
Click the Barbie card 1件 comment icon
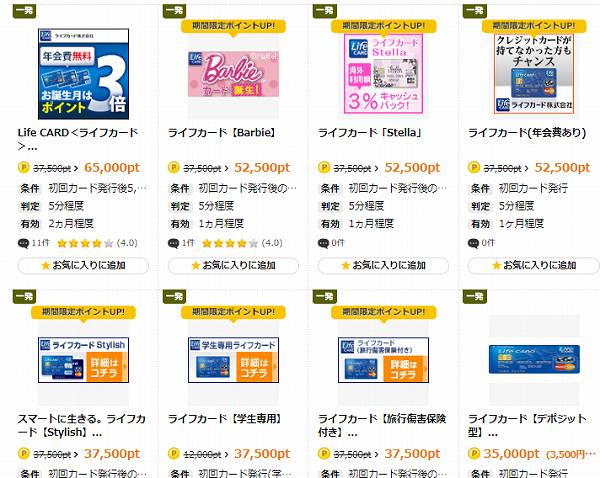coord(173,243)
